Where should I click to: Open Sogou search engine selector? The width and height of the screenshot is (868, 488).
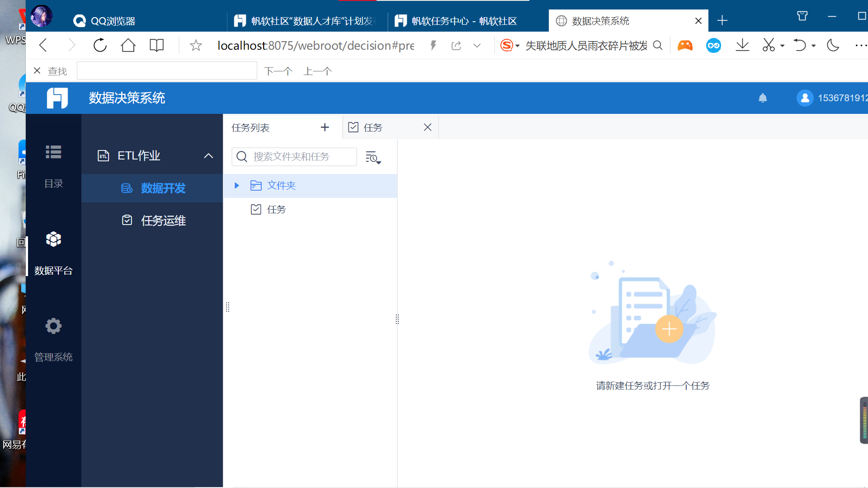click(x=510, y=45)
